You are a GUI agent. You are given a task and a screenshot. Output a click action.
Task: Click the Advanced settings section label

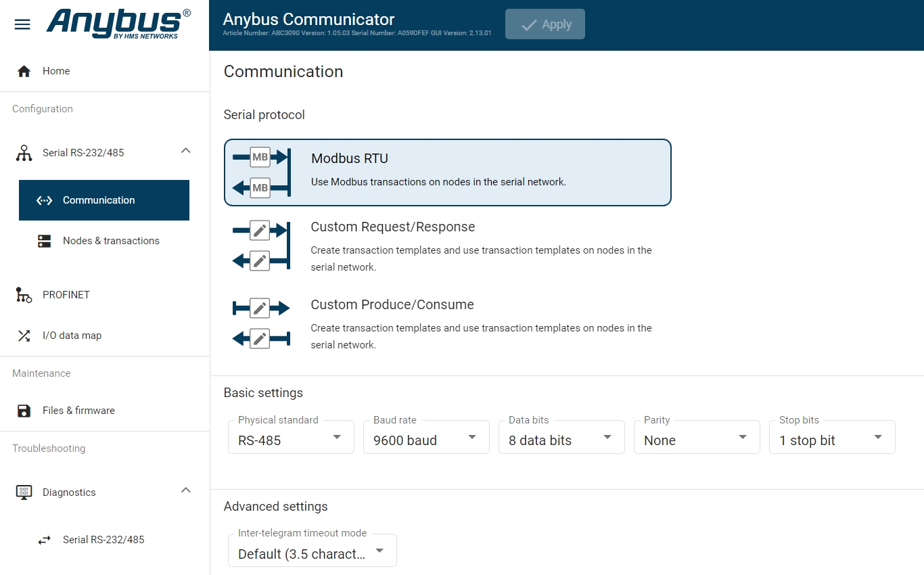coord(276,507)
